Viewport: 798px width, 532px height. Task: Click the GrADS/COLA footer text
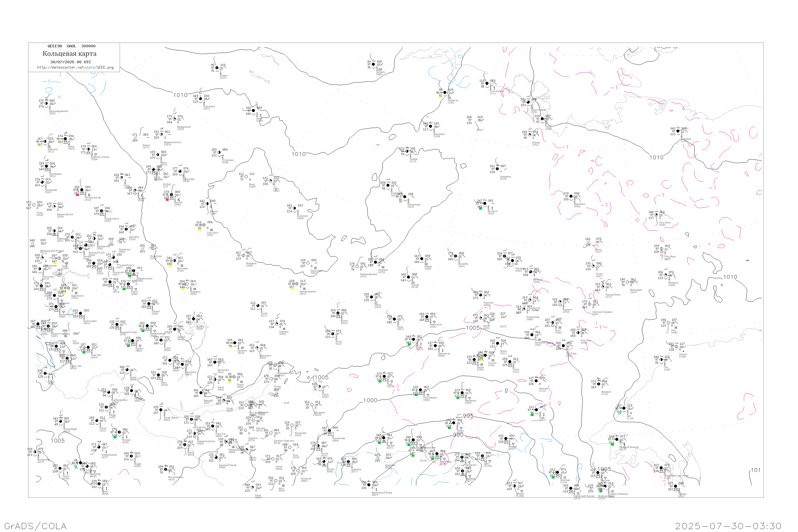coord(35,526)
